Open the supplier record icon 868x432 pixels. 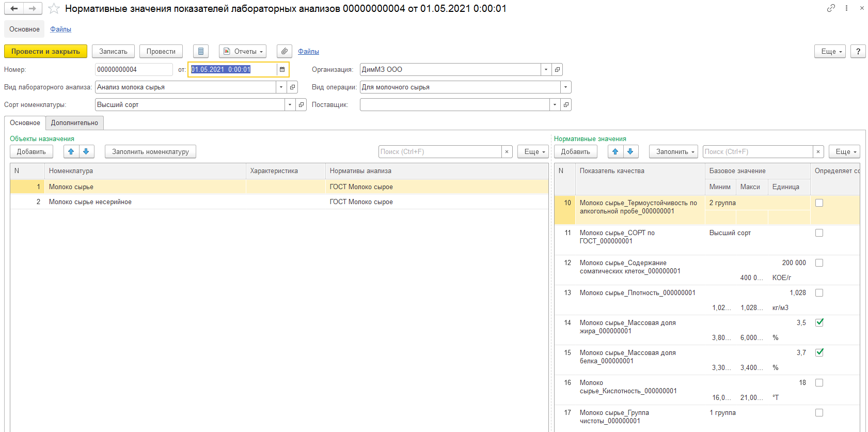coord(566,104)
